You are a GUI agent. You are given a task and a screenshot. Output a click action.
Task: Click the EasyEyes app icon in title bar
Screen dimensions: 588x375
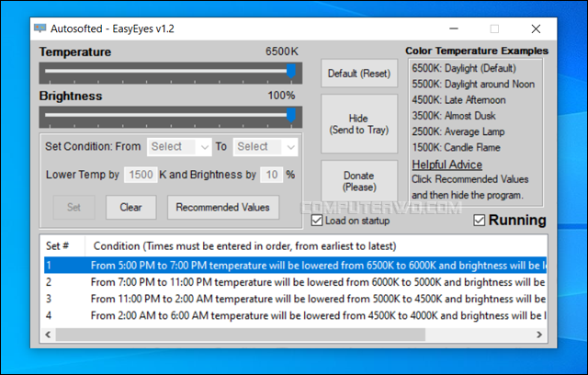point(40,28)
